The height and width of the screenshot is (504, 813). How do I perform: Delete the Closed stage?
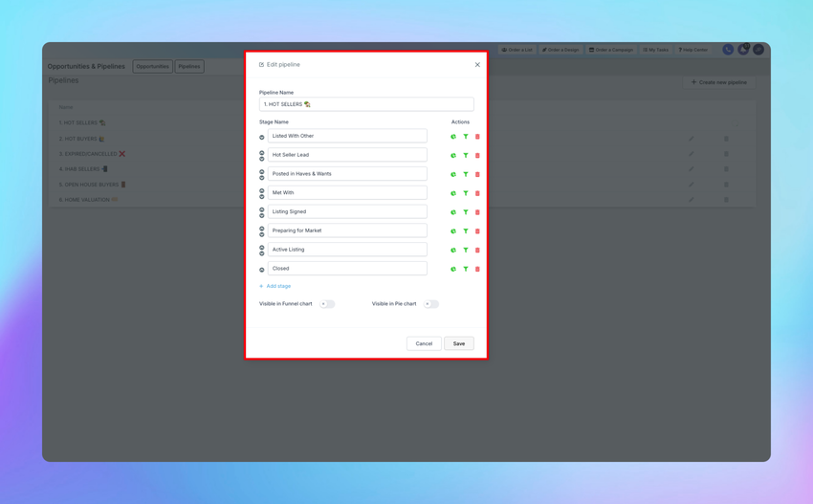(x=477, y=269)
